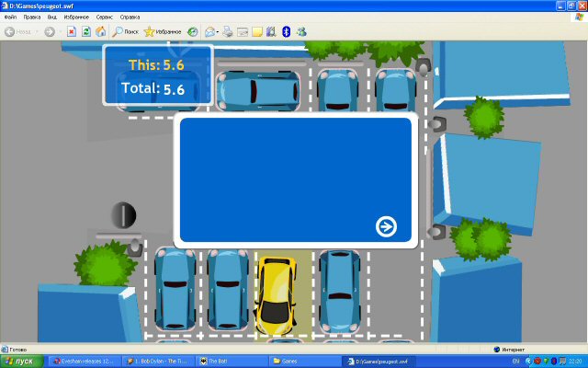Open the Правка menu
588x368 pixels.
point(32,17)
